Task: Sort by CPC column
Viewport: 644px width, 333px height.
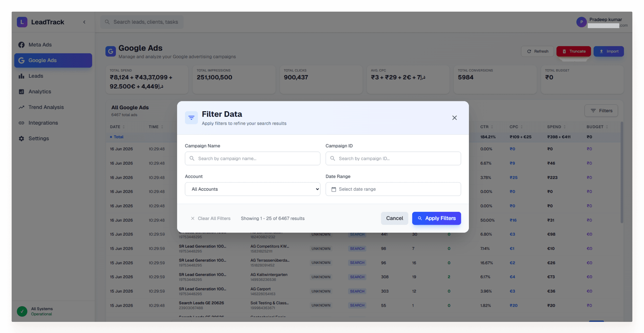Action: click(516, 127)
